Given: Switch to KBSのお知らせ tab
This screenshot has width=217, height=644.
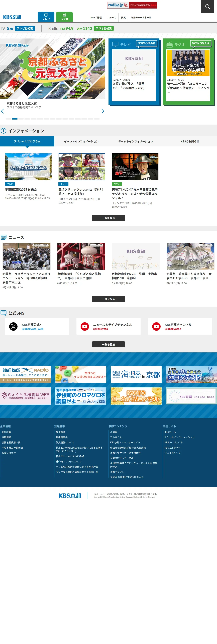Looking at the screenshot, I should point(190,141).
